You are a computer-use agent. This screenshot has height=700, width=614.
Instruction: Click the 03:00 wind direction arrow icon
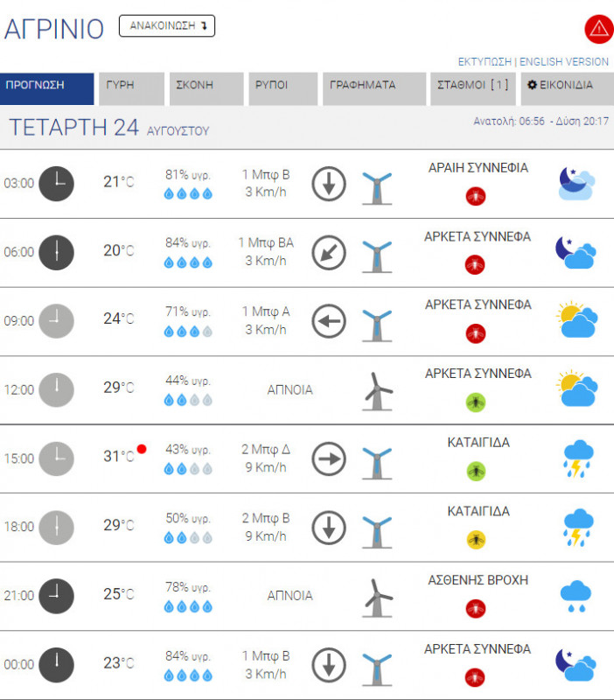(330, 184)
